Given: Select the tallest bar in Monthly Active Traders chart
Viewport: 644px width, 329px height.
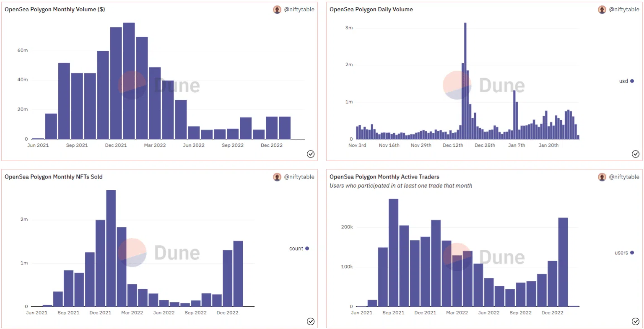Looking at the screenshot, I should [x=393, y=253].
